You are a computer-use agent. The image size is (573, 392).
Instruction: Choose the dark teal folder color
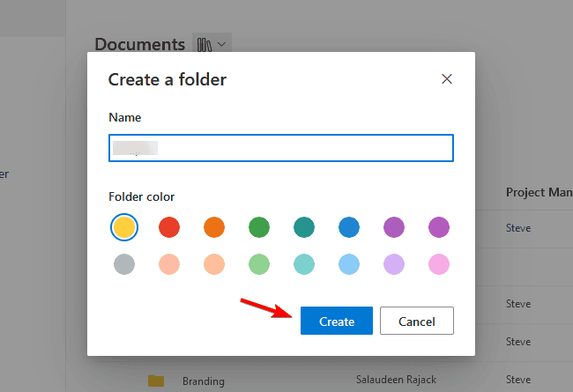304,228
